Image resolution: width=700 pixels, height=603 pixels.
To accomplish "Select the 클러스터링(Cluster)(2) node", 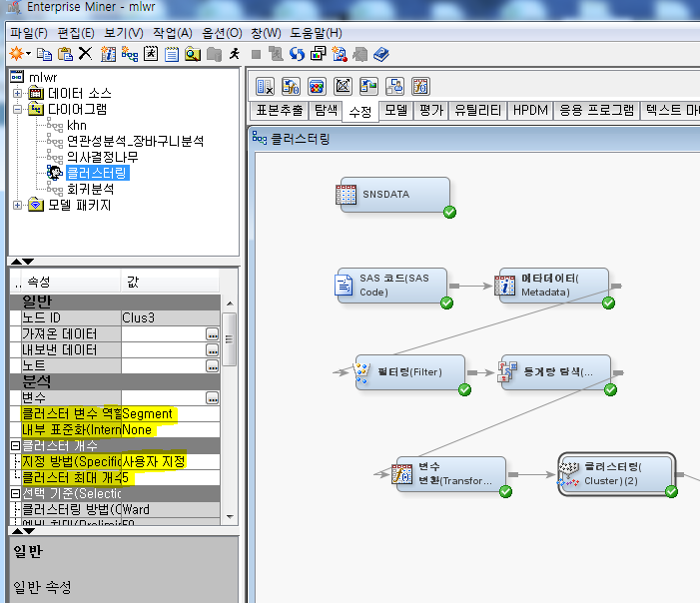I will 616,474.
